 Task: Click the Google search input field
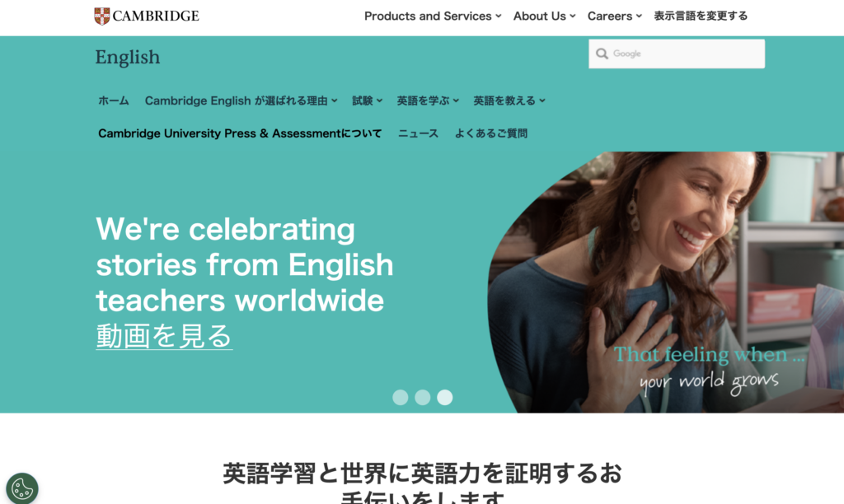677,54
